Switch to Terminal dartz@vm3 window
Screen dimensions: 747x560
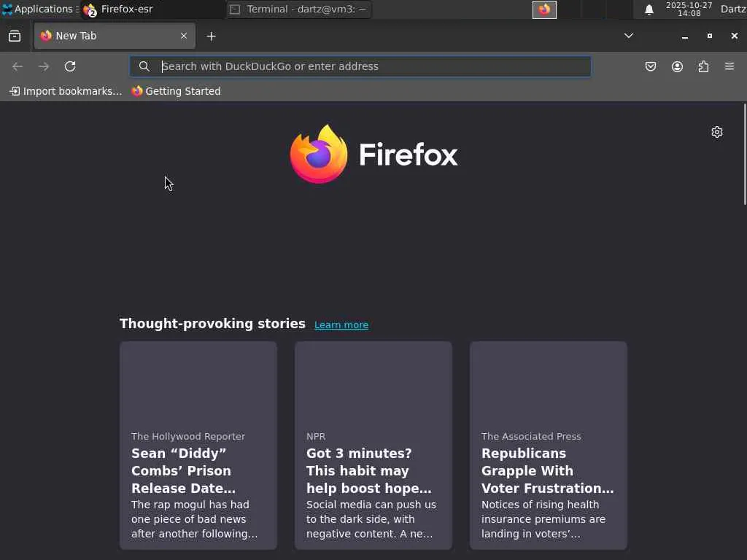click(x=298, y=9)
